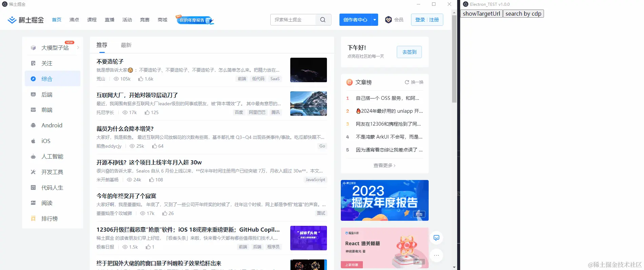
Task: Click the showTargetUrl button
Action: 482,14
